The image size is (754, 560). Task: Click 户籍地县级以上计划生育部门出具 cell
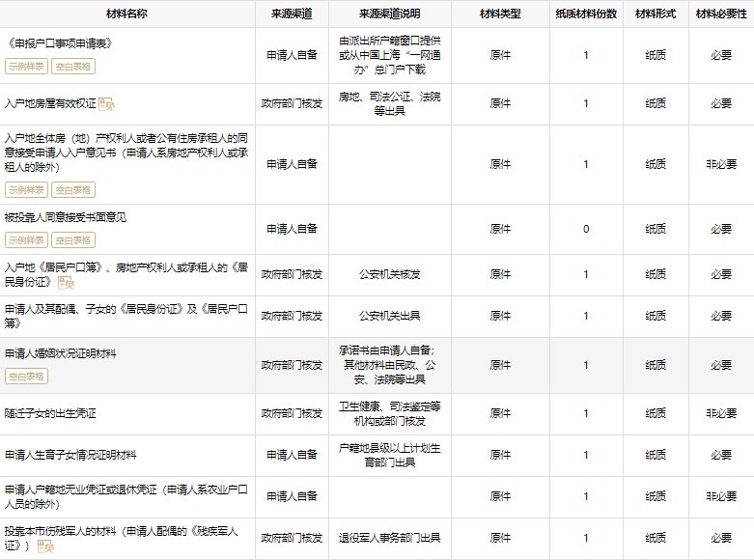pos(389,455)
